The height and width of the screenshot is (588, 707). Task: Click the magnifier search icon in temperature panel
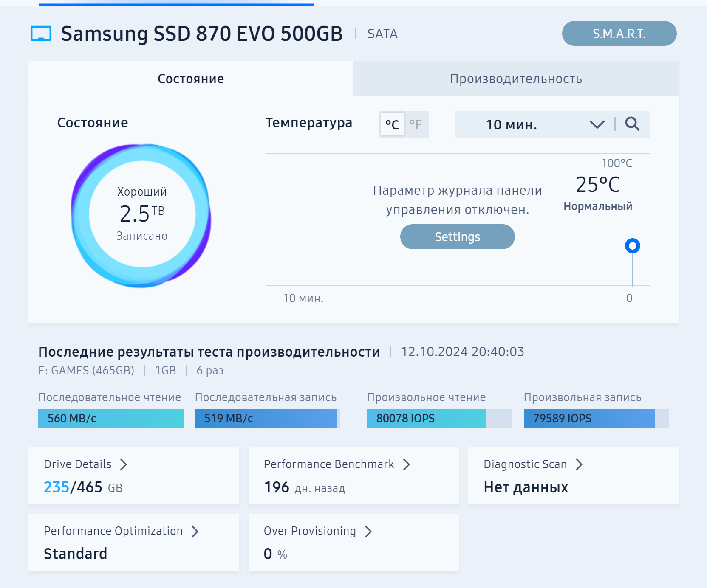point(632,124)
